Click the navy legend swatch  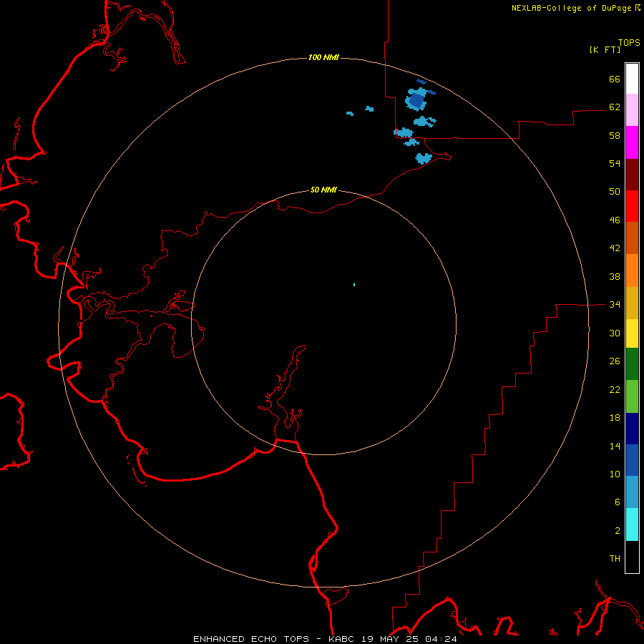[x=632, y=429]
